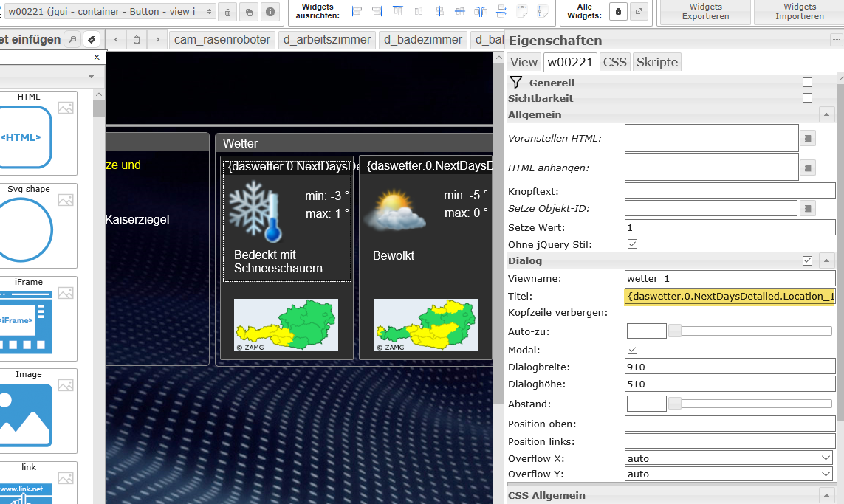Align widgets to left edge

357,11
